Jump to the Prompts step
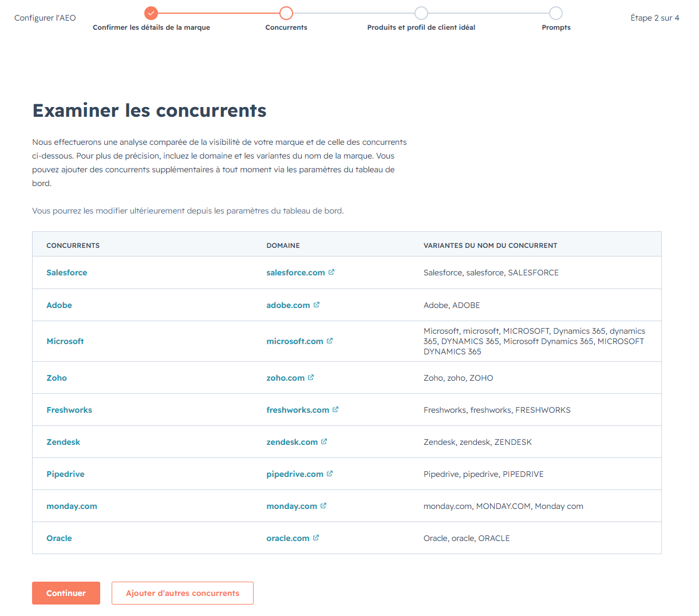The image size is (699, 616). click(x=556, y=13)
